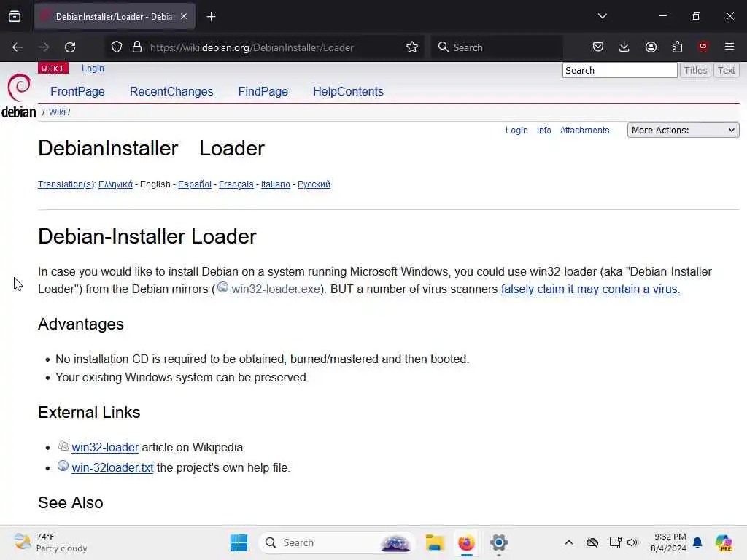
Task: Click the weather widget showing 74°F
Action: [50, 542]
